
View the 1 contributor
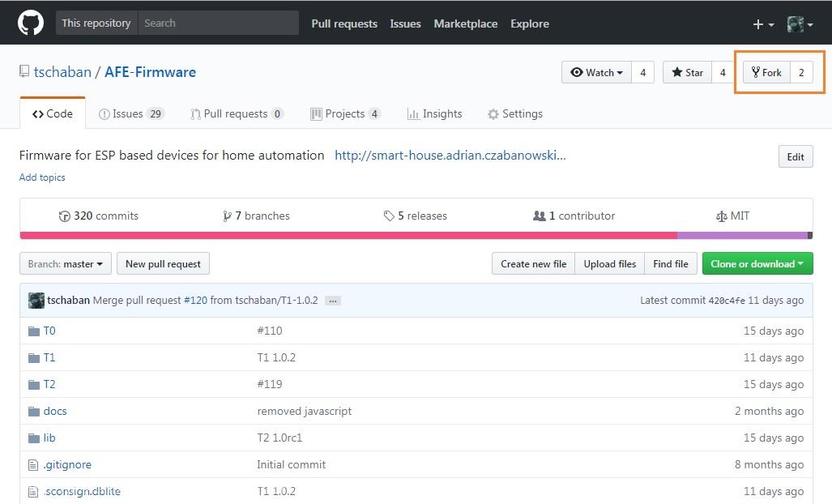pos(574,216)
